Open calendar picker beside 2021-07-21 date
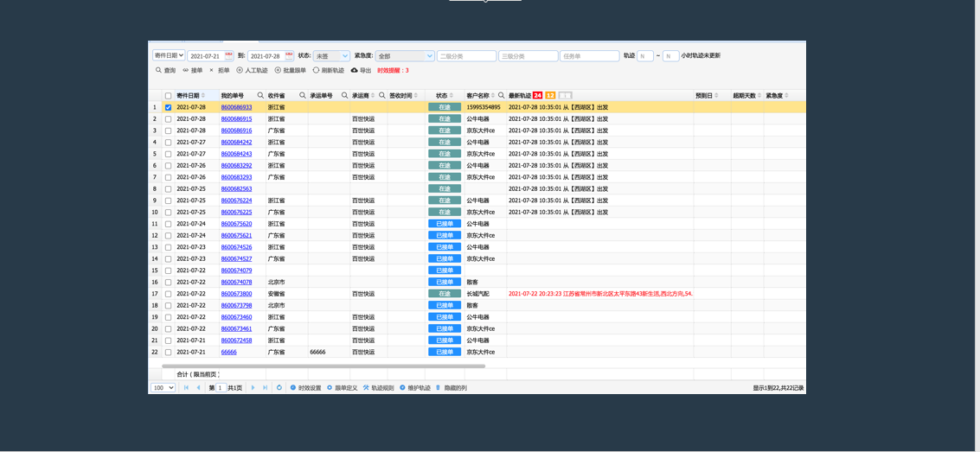The height and width of the screenshot is (452, 980). [x=228, y=55]
